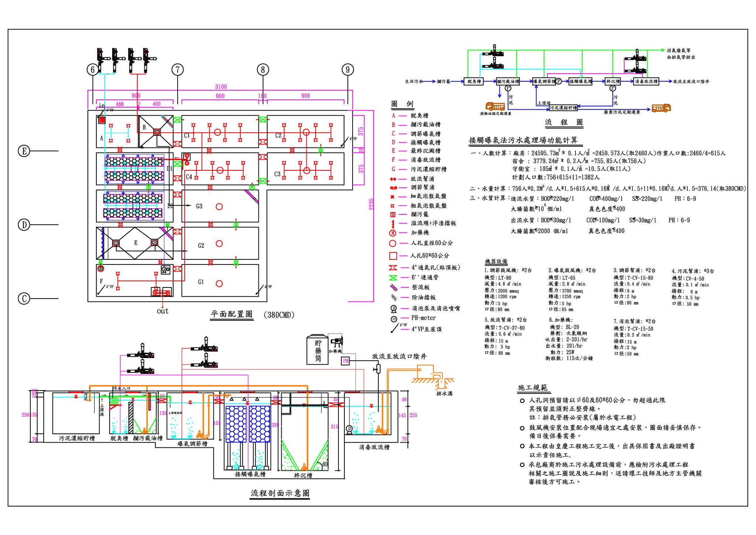Click the 調節幫浦 legend symbol

point(393,188)
